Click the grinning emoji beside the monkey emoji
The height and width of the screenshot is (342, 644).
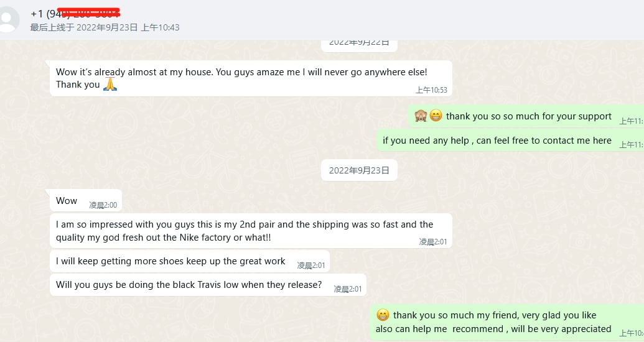(436, 116)
